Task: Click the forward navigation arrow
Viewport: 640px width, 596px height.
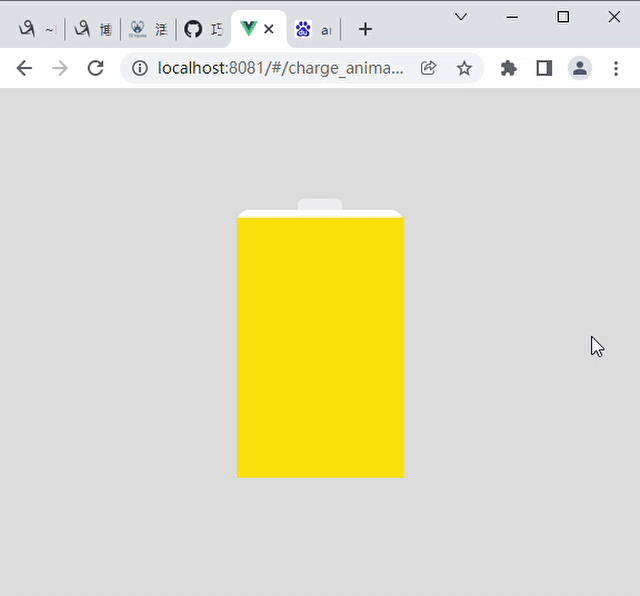Action: (60, 68)
